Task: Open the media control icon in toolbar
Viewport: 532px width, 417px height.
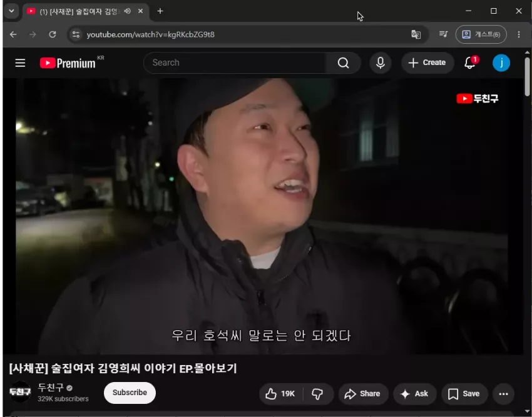Action: (443, 34)
